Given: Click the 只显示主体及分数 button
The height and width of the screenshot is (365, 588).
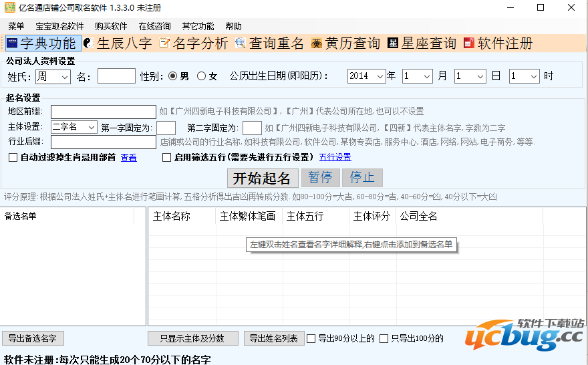Looking at the screenshot, I should coord(192,338).
